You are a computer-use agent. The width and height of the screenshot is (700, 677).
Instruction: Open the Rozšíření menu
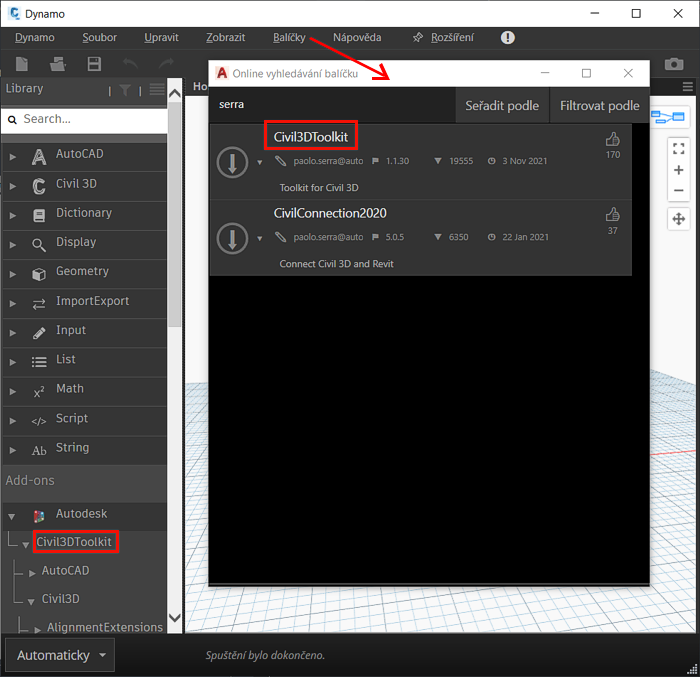coord(452,38)
